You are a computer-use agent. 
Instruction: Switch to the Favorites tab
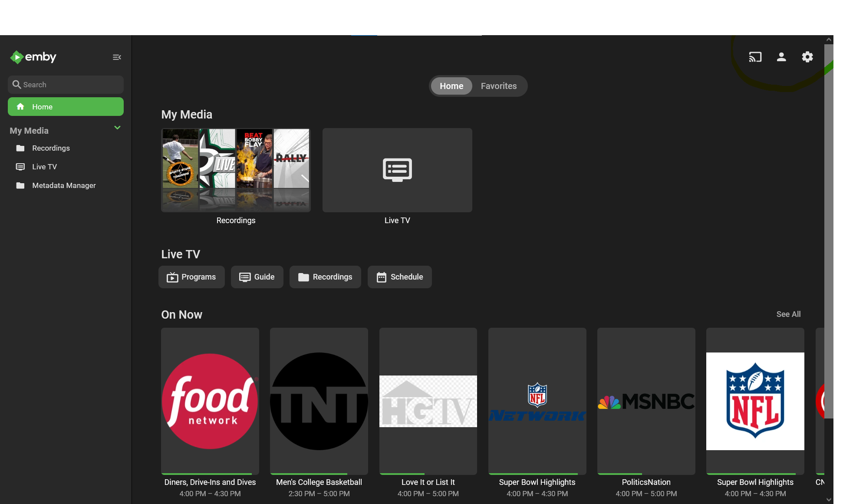498,86
